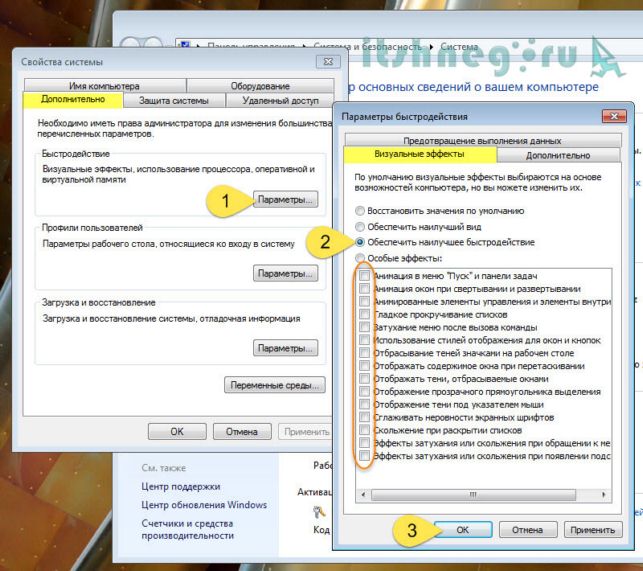The image size is (643, 571).
Task: Open 'Дополнительно' tab in performance options dialog
Action: pos(558,155)
